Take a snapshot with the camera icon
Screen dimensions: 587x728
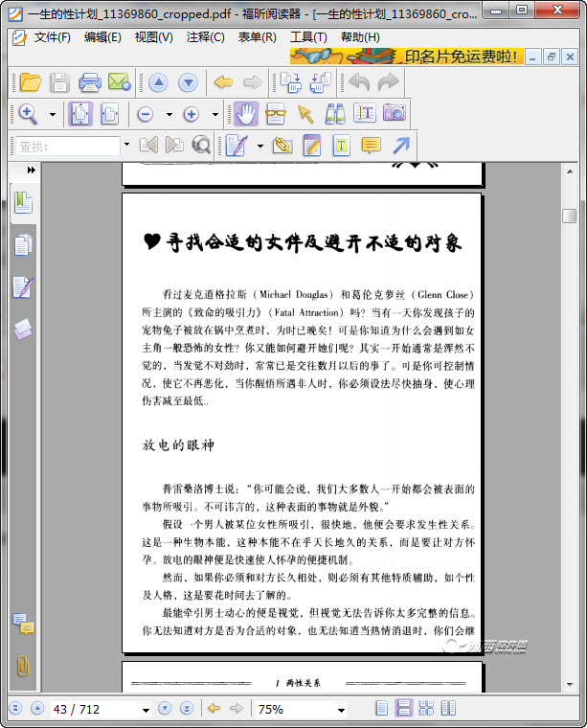395,113
